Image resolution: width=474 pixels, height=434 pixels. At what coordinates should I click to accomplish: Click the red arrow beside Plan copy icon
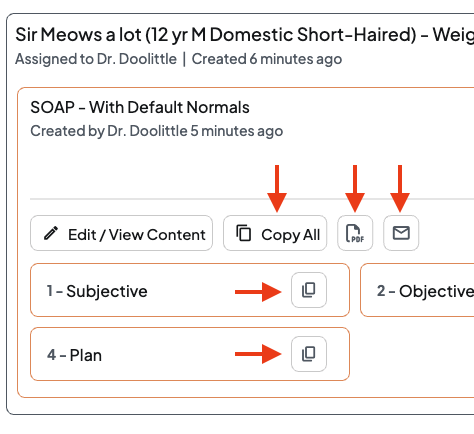[258, 354]
